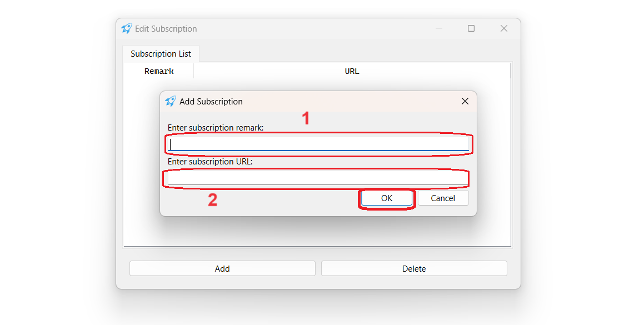The height and width of the screenshot is (325, 644).
Task: Minimize the Edit Subscription window
Action: pyautogui.click(x=439, y=29)
